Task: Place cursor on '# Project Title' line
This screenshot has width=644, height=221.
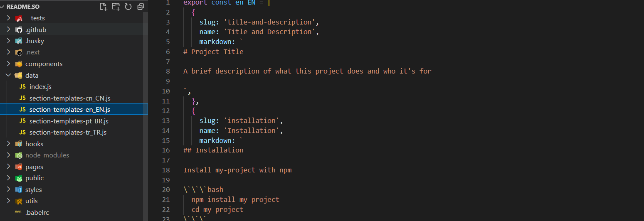Action: (x=217, y=52)
